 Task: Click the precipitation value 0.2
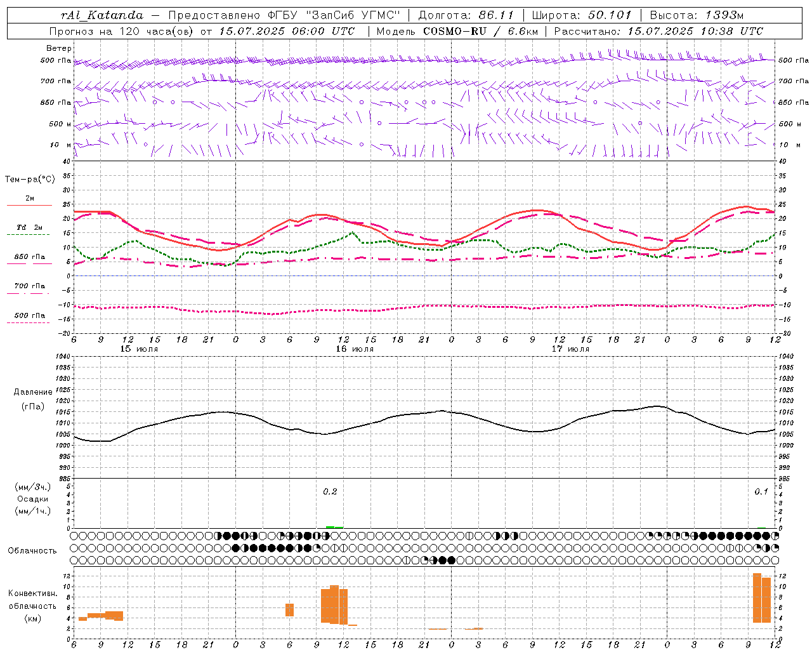pyautogui.click(x=330, y=491)
